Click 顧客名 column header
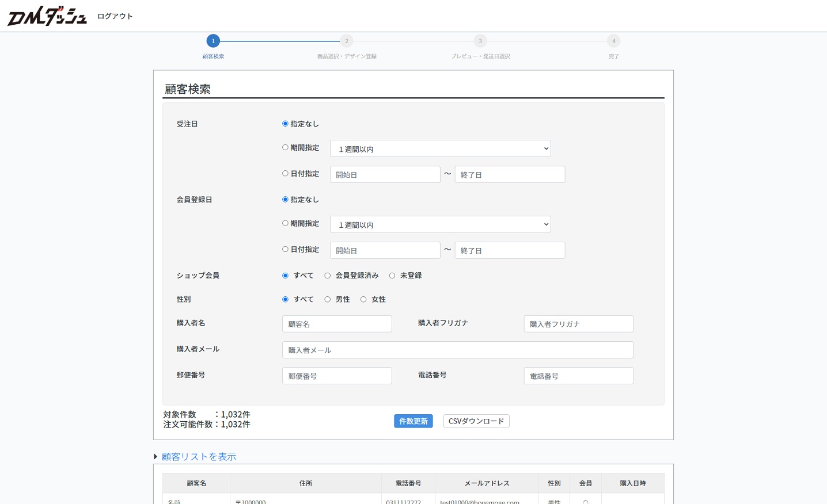Viewport: 827px width, 504px height. 196,483
